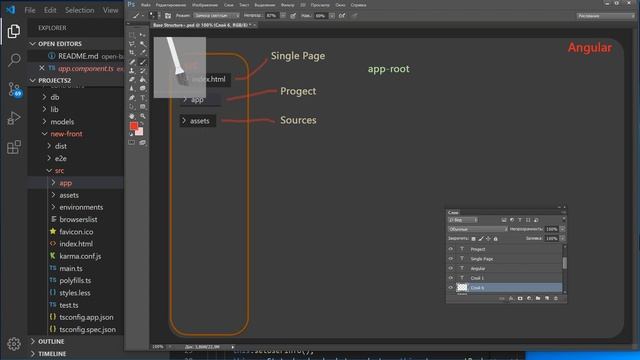
Task: Select the Eyedropper tool in Photoshop
Action: point(142,52)
